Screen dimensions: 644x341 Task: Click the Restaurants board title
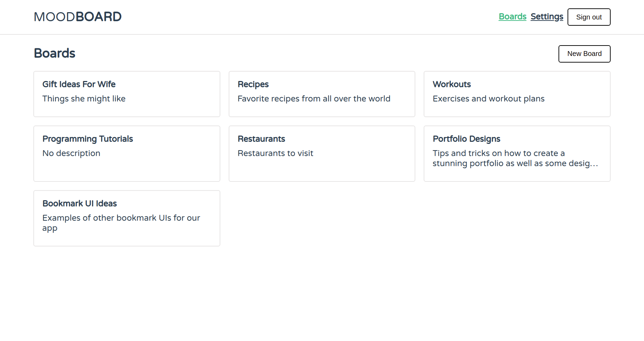click(261, 139)
